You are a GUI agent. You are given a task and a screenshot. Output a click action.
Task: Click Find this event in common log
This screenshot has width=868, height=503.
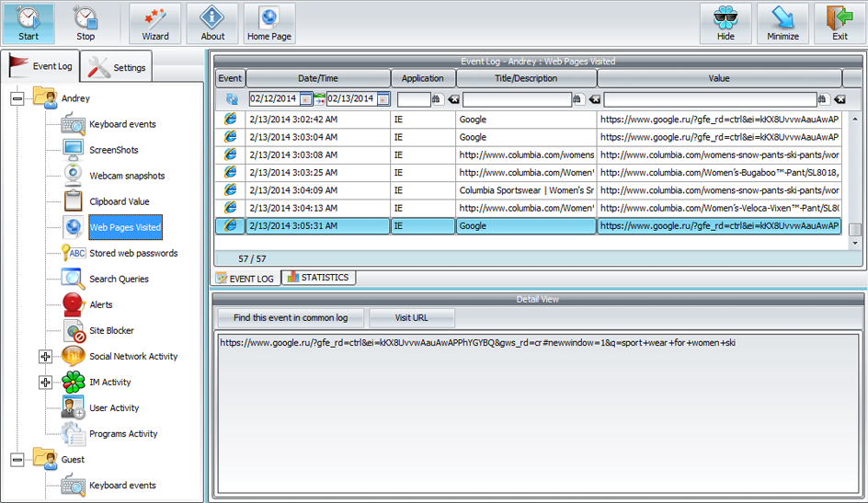(291, 318)
